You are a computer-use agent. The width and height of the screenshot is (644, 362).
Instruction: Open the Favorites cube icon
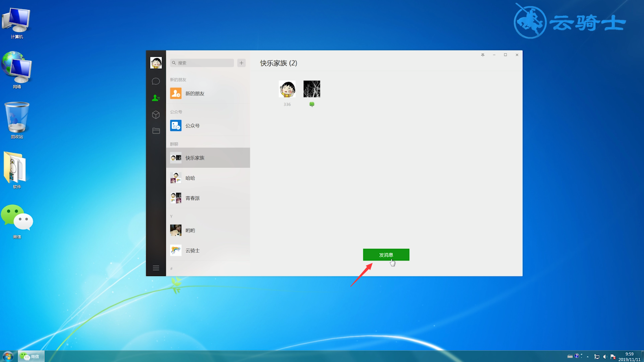[156, 115]
